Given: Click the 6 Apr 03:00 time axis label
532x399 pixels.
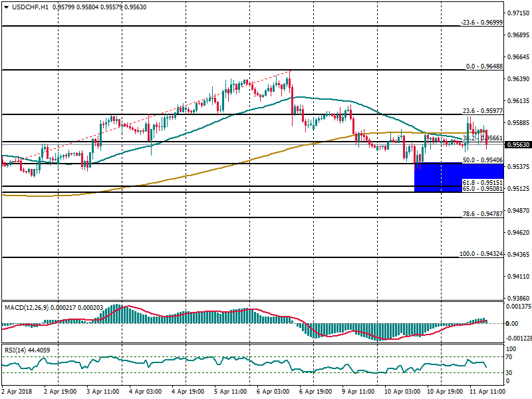Looking at the screenshot, I should click(x=275, y=392).
